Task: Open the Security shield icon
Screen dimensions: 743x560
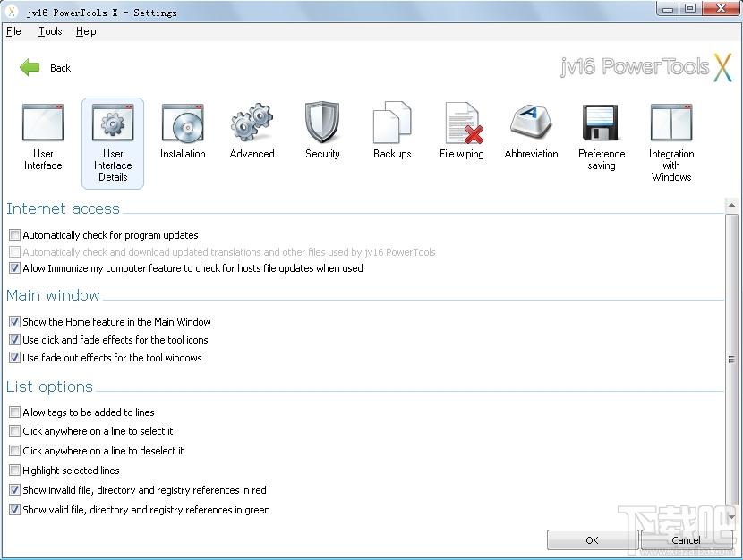Action: point(322,122)
